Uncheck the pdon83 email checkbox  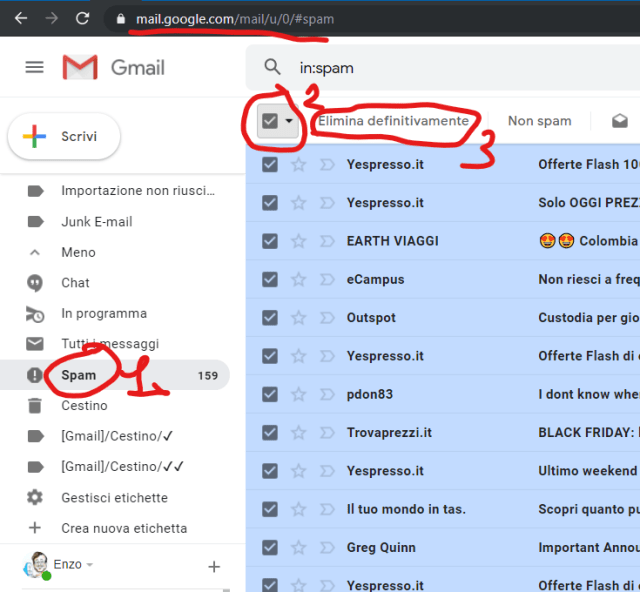point(270,394)
